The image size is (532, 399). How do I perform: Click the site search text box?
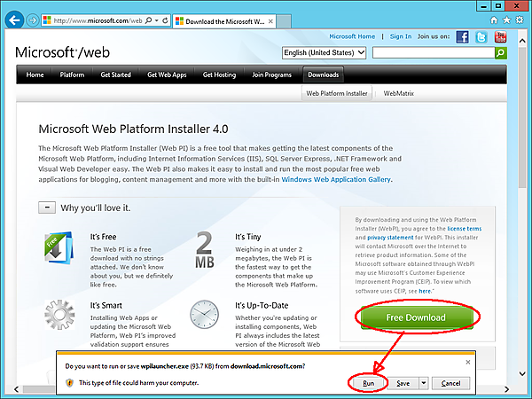point(434,52)
